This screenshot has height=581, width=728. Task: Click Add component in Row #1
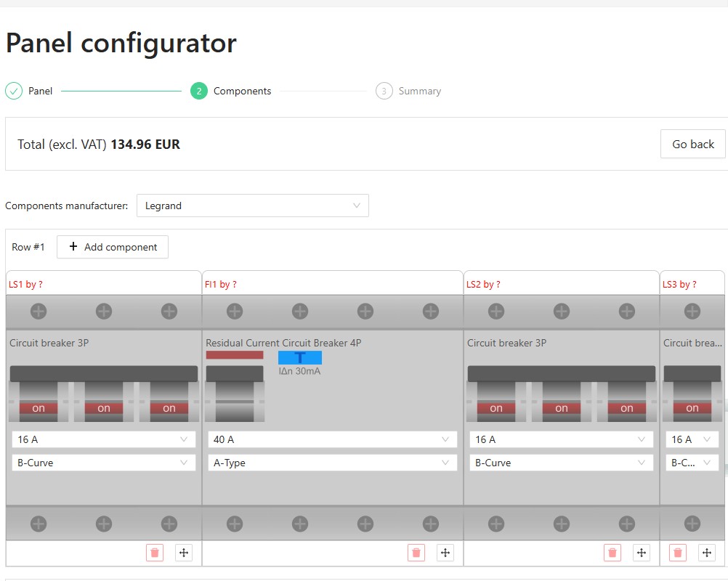(113, 247)
